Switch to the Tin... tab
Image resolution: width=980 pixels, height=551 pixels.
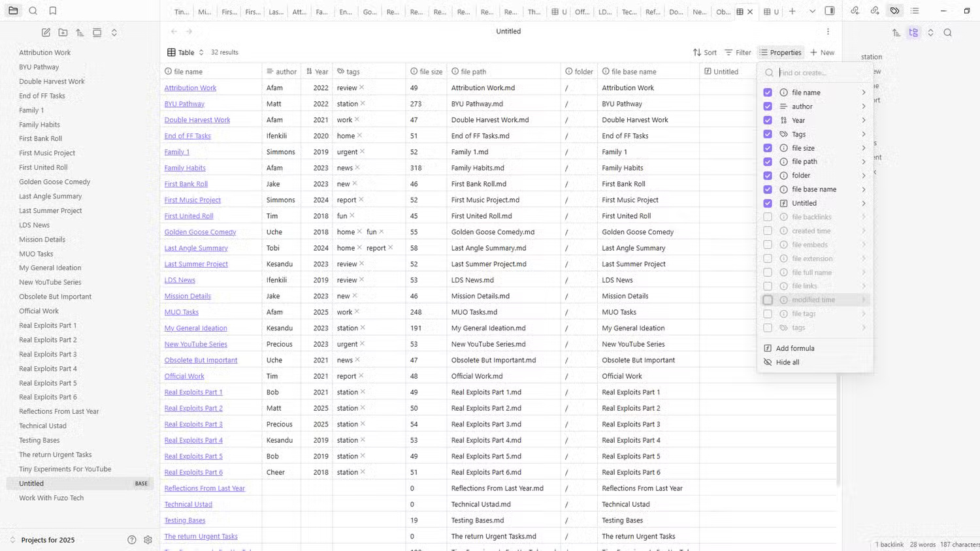[182, 12]
